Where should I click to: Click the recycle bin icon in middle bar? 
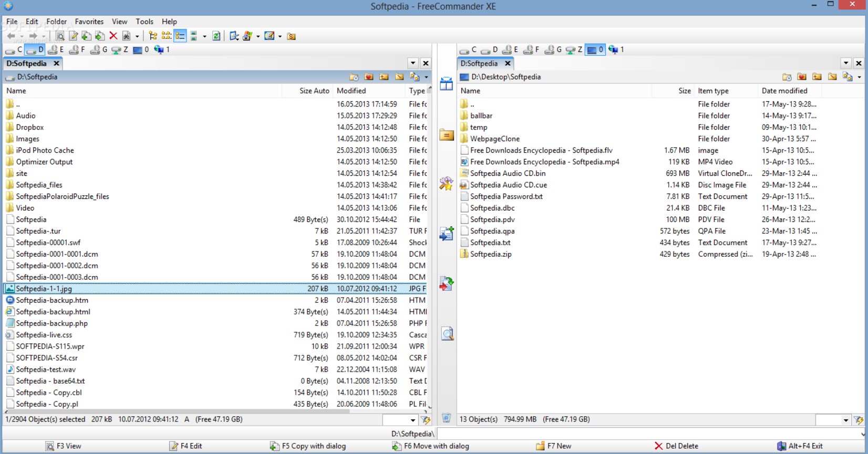point(446,418)
